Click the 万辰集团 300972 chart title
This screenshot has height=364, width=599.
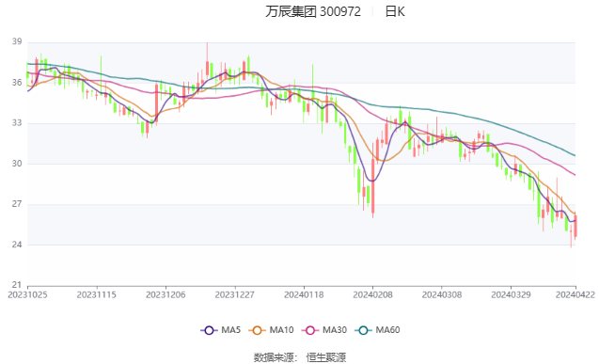point(313,12)
